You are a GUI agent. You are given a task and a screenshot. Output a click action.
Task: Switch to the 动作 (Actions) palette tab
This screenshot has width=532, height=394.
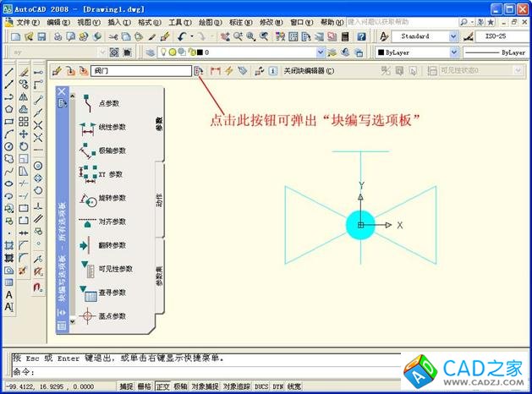pos(159,200)
